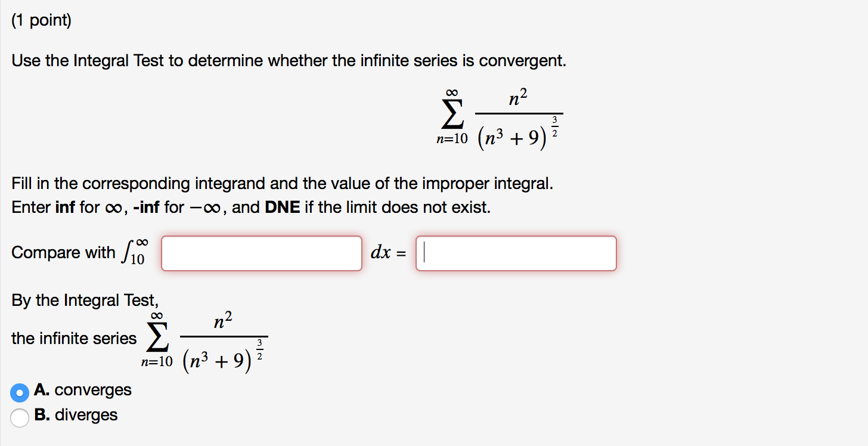Focus the integrand input field before dx
This screenshot has height=446, width=868.
(262, 253)
